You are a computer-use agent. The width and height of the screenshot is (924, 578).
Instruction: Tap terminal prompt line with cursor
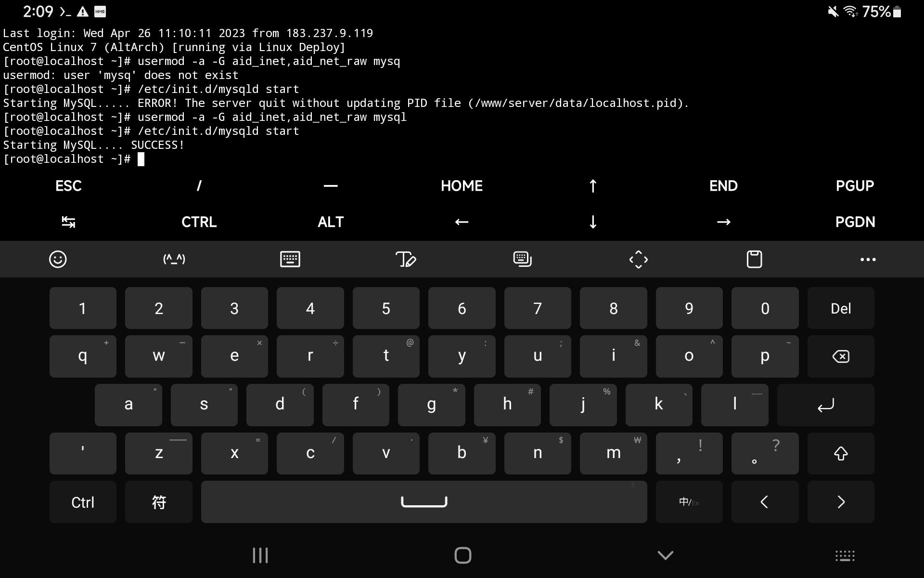click(x=74, y=159)
